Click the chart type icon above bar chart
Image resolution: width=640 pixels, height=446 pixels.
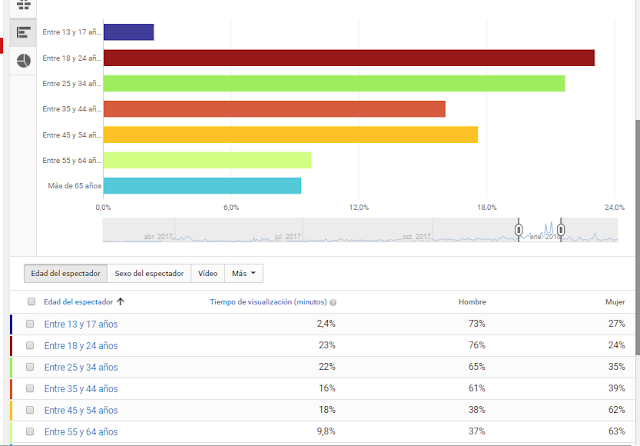23,5
